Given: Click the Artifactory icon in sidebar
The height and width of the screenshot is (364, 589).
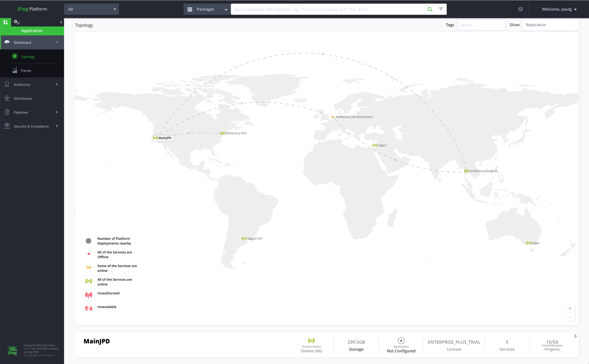Looking at the screenshot, I should tap(7, 84).
